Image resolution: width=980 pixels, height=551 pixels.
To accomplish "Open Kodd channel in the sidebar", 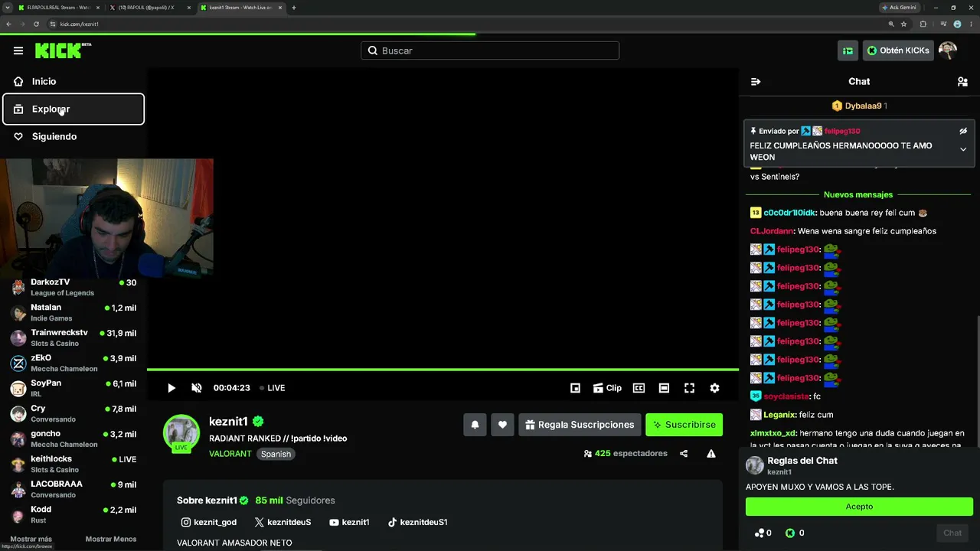I will (73, 514).
